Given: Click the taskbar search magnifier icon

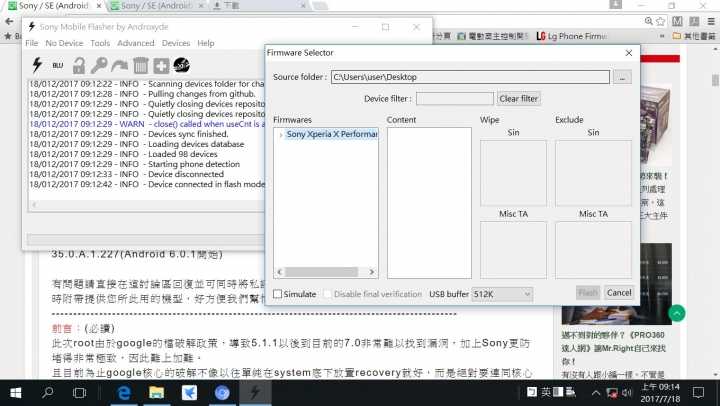Looking at the screenshot, I should (x=48, y=393).
